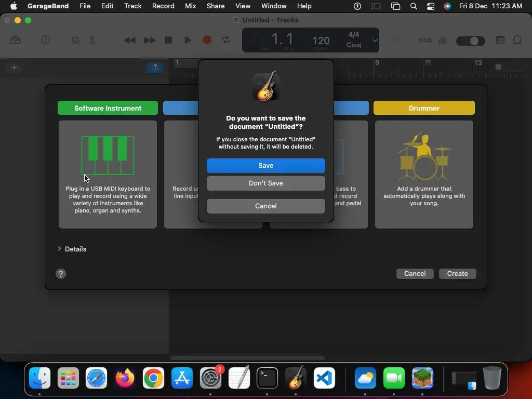Toggle the Cycle loop button

[226, 40]
